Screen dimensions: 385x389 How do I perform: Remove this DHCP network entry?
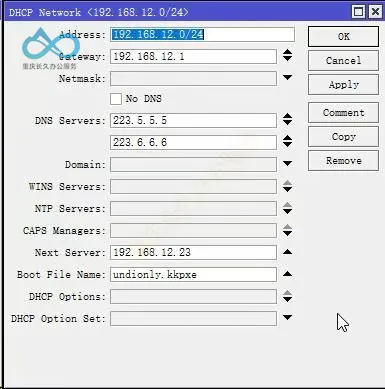(343, 161)
